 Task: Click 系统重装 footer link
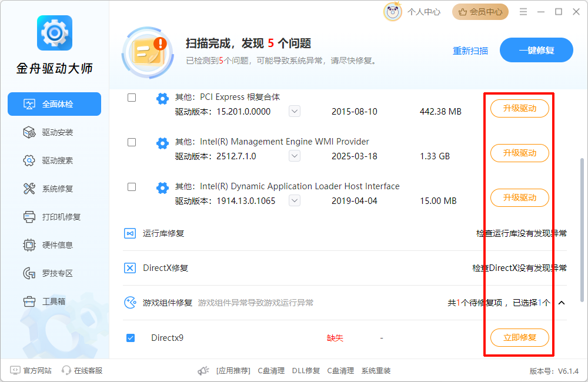(x=376, y=371)
